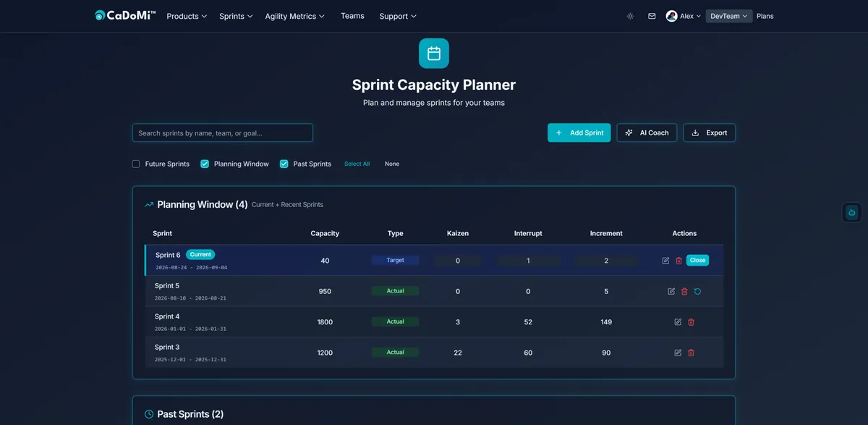The image size is (868, 425).
Task: Click the Actual badge in Sprint 3 row
Action: click(x=395, y=353)
